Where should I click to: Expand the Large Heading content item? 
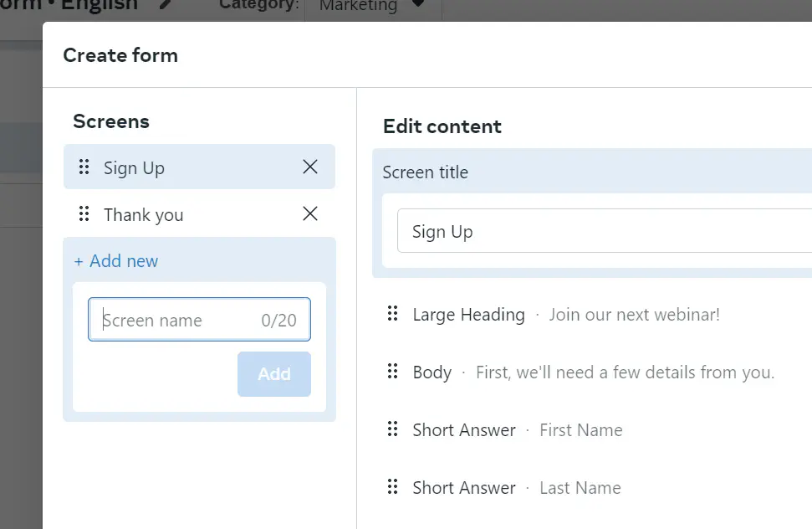(565, 315)
